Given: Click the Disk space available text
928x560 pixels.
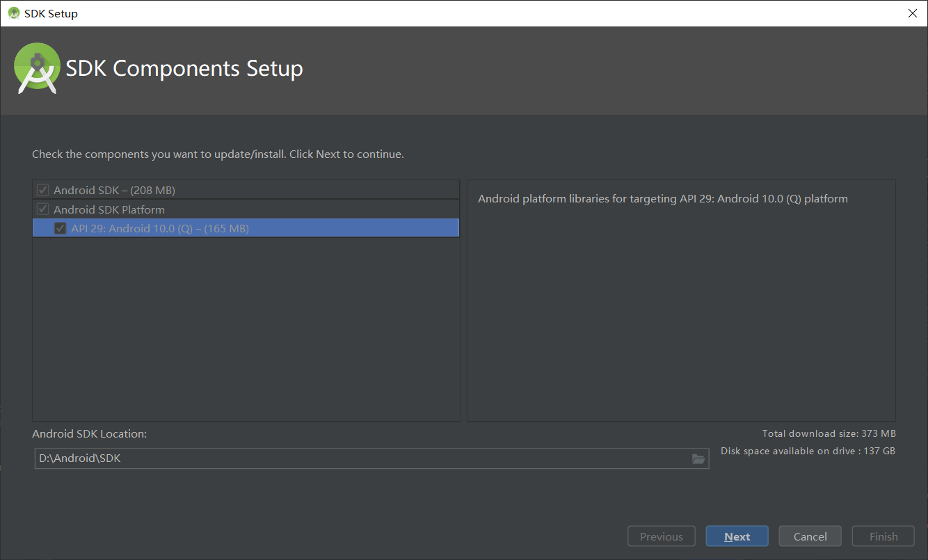Looking at the screenshot, I should coord(807,451).
